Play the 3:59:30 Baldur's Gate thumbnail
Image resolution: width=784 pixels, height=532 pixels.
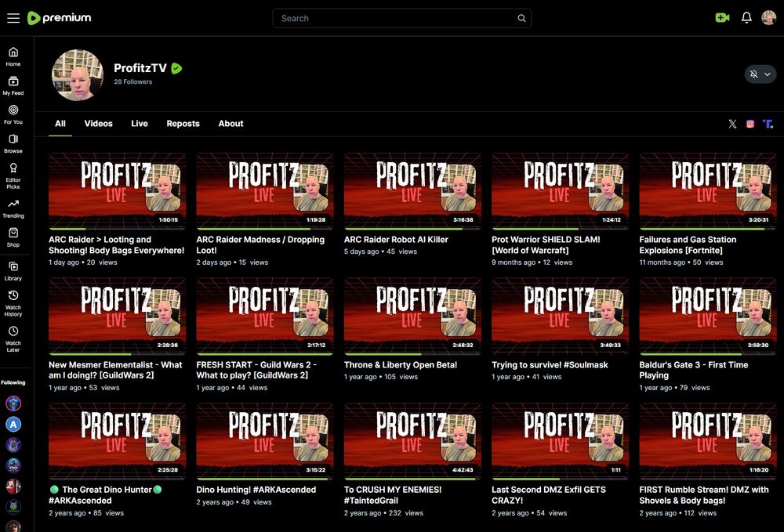coord(707,317)
